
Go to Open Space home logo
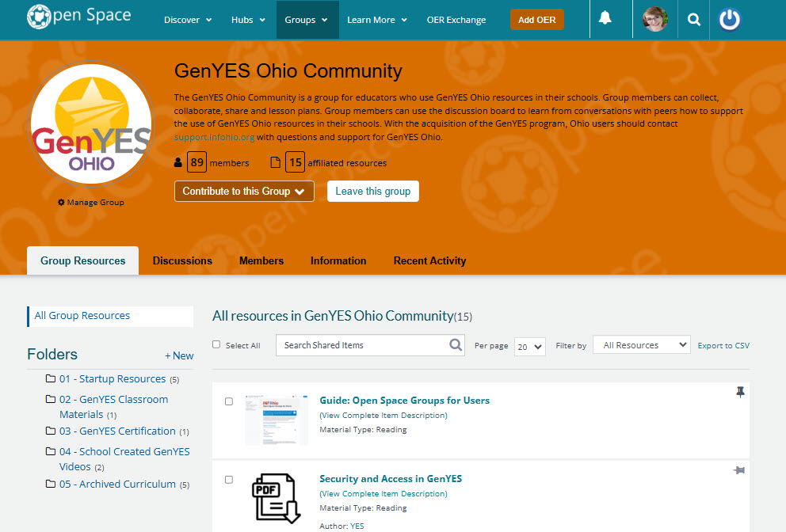click(x=78, y=16)
